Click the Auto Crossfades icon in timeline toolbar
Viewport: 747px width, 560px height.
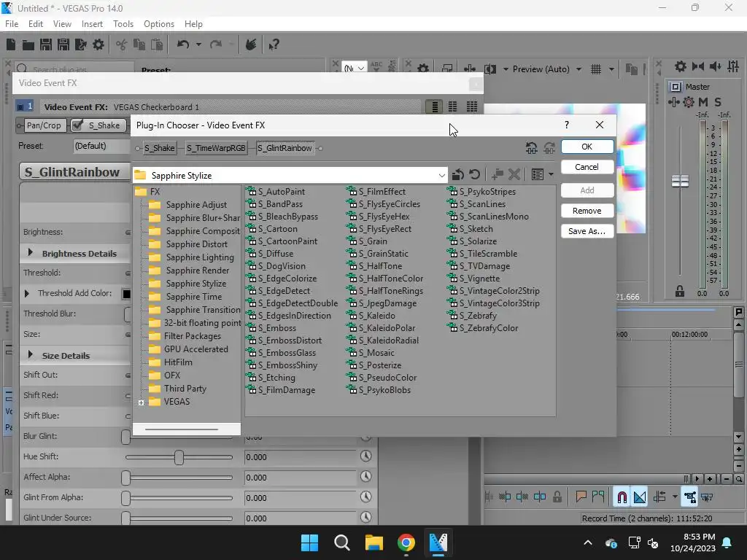[640, 497]
